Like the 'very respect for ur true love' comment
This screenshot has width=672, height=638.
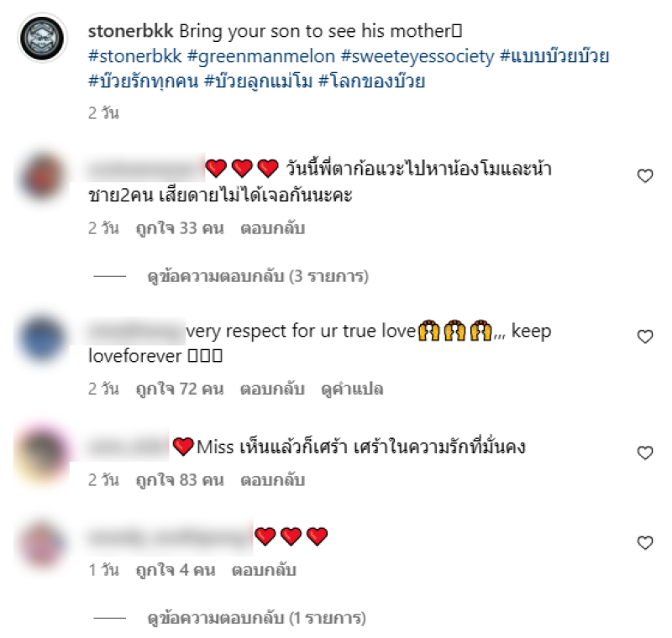pyautogui.click(x=645, y=337)
